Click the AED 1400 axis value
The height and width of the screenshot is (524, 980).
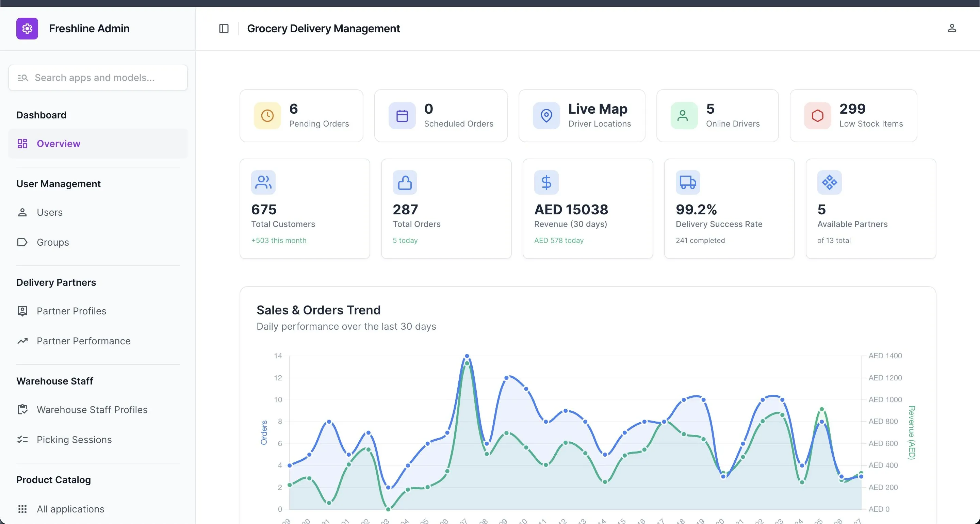[885, 356]
